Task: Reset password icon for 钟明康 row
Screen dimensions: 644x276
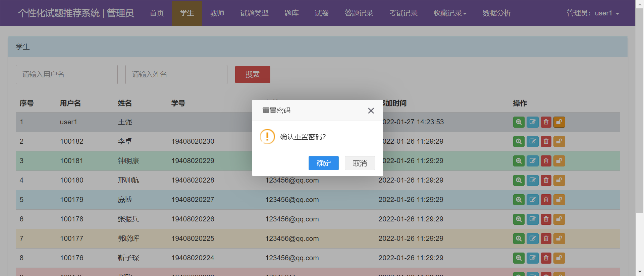Action: click(559, 161)
